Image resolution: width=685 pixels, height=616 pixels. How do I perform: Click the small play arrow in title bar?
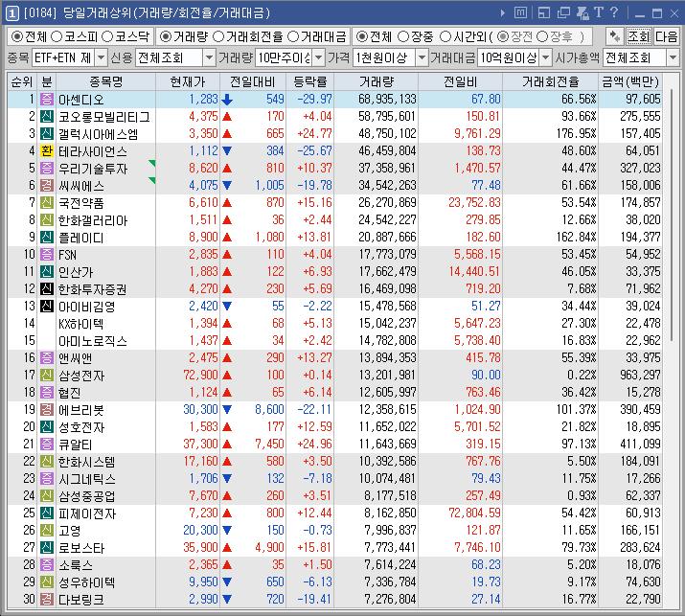tap(503, 13)
